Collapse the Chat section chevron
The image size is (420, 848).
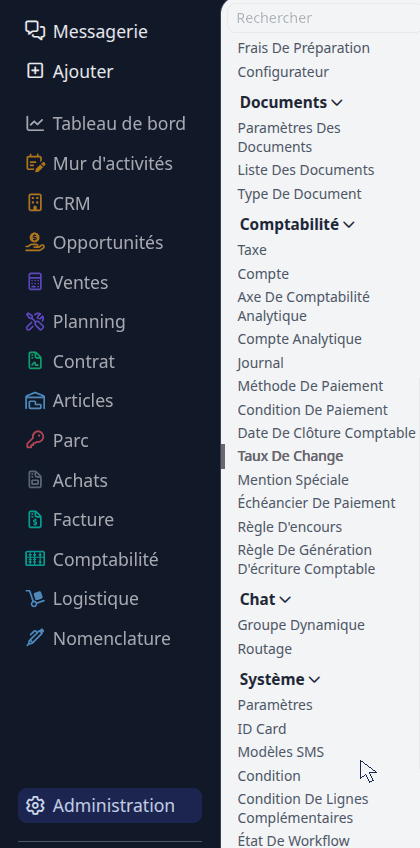point(285,599)
